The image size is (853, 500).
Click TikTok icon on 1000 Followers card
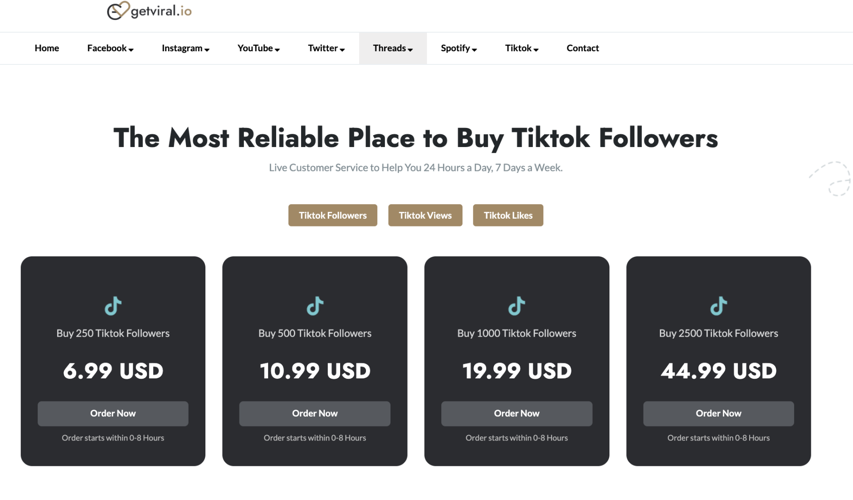point(517,306)
